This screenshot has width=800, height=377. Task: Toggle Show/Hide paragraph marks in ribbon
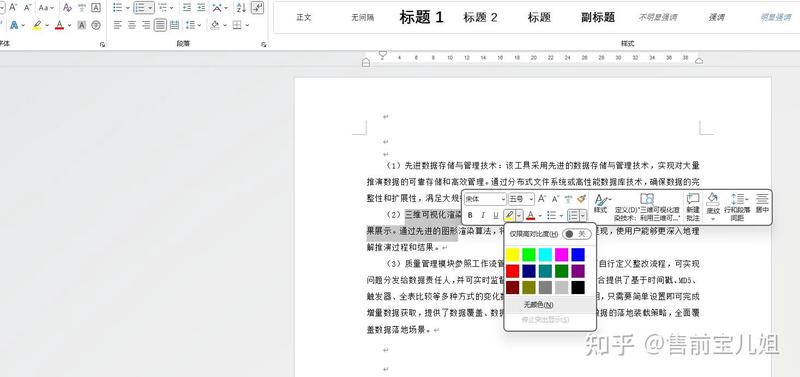[x=258, y=8]
